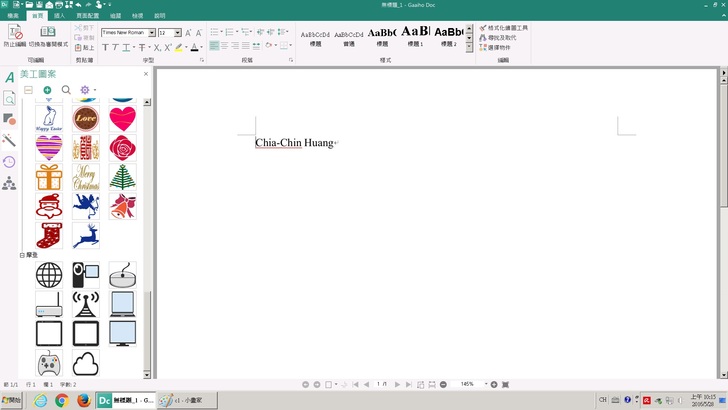Launch Firefox from the taskbar
This screenshot has width=728, height=410.
(x=84, y=400)
